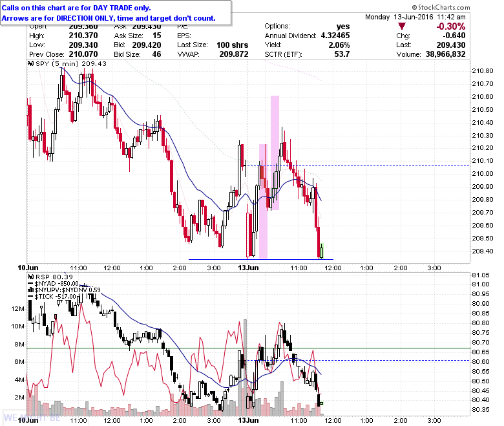Select the '$NYAD -850.00' legend entry

(57, 284)
